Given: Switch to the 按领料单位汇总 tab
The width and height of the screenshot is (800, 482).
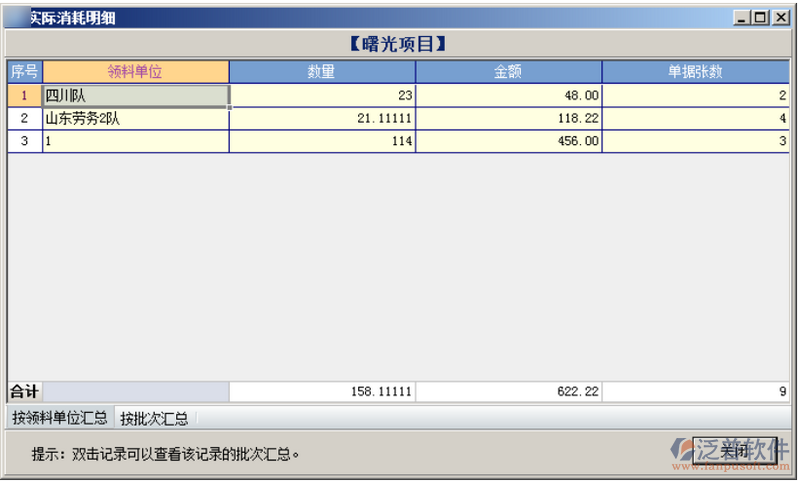Looking at the screenshot, I should point(60,418).
